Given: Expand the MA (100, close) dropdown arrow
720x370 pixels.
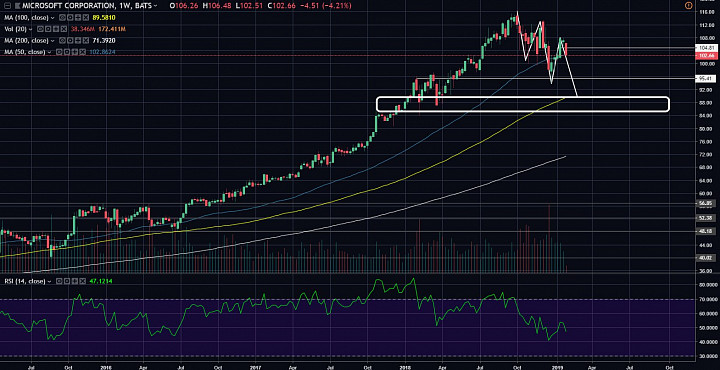Looking at the screenshot, I should point(53,18).
